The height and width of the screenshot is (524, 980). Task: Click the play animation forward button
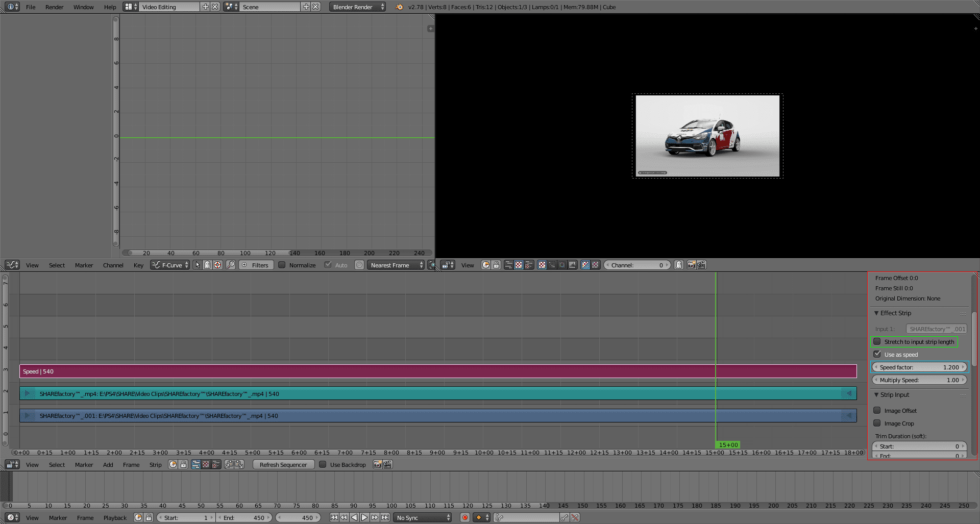pos(364,517)
